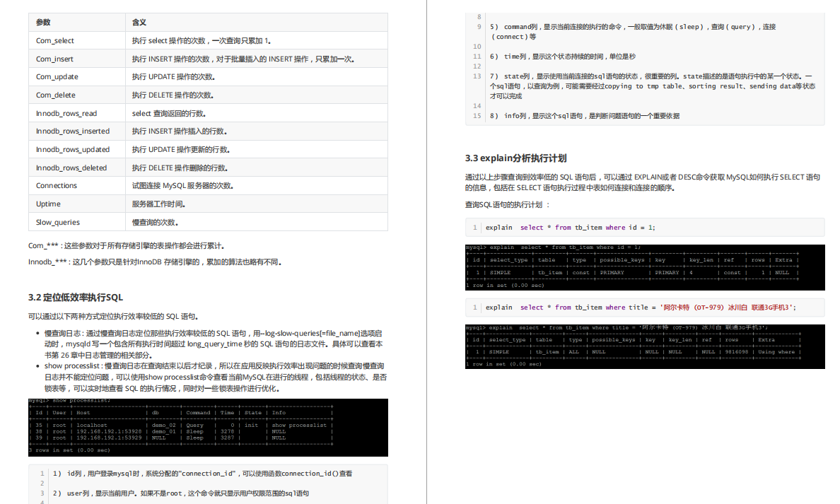This screenshot has height=504, width=840.
Task: Click the paragraph starting 'Com_*** :'
Action: (x=127, y=245)
